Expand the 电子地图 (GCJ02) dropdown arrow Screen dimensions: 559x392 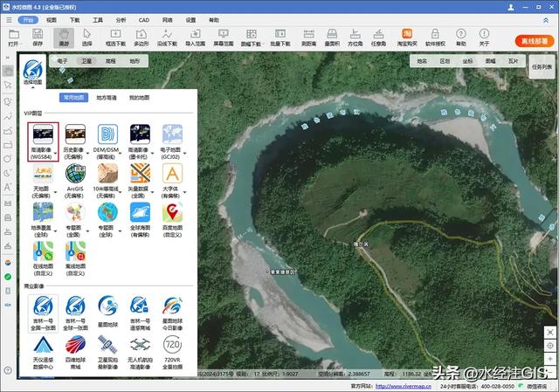coord(184,154)
